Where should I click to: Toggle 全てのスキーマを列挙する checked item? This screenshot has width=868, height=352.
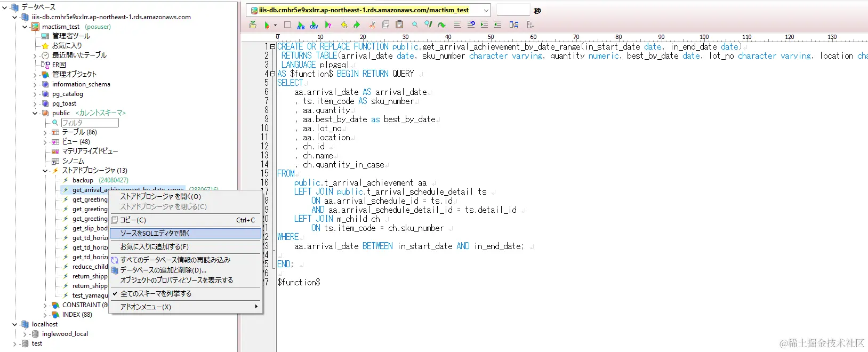tap(186, 293)
